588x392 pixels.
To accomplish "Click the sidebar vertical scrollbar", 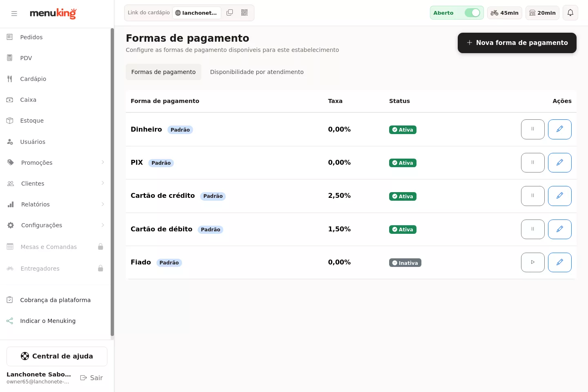I will (112, 182).
